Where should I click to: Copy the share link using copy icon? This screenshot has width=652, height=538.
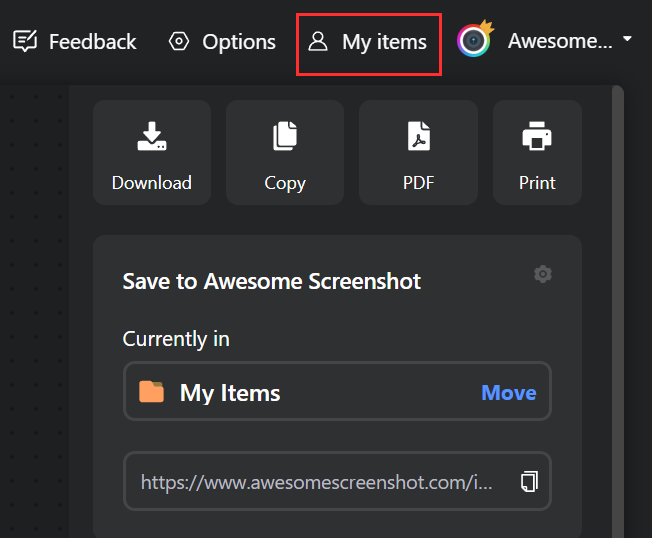[x=529, y=481]
